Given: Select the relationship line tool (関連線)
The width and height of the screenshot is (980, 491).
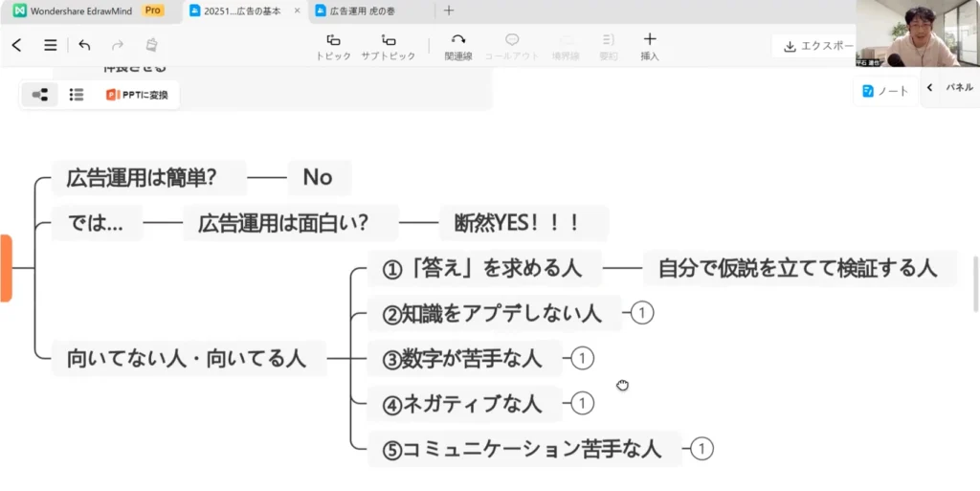Looking at the screenshot, I should click(x=457, y=46).
